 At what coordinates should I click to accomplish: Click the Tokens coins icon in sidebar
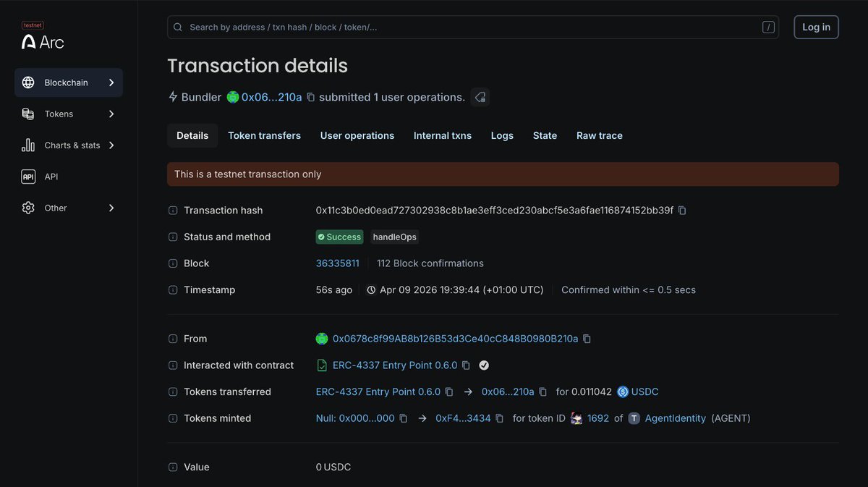click(x=28, y=114)
